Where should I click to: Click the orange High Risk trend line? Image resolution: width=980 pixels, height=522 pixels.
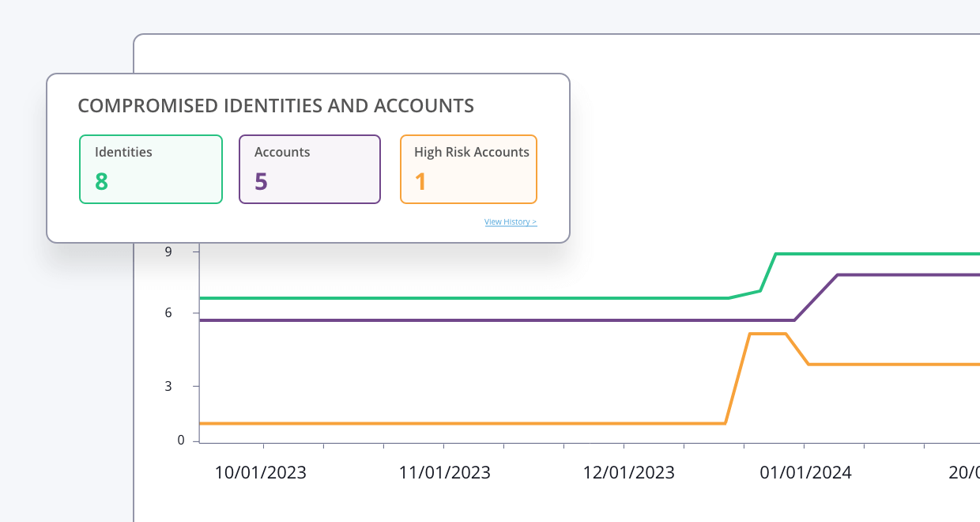474,424
